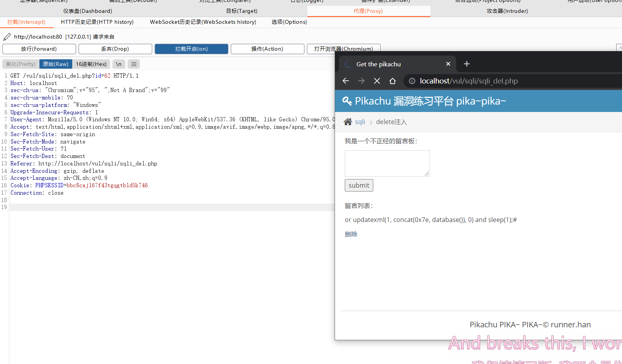
Task: Open the WebSockets history tab
Action: point(203,22)
